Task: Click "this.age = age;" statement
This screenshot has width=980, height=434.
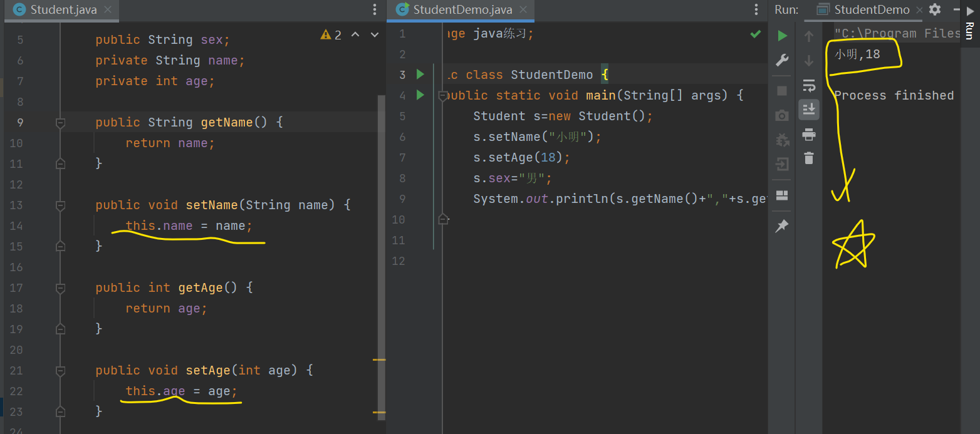Action: [x=182, y=391]
